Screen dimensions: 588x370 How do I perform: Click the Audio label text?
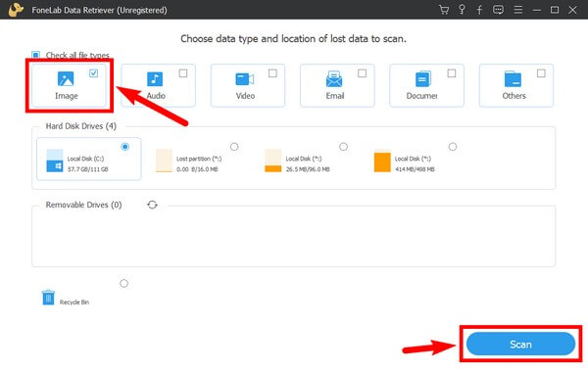[156, 96]
